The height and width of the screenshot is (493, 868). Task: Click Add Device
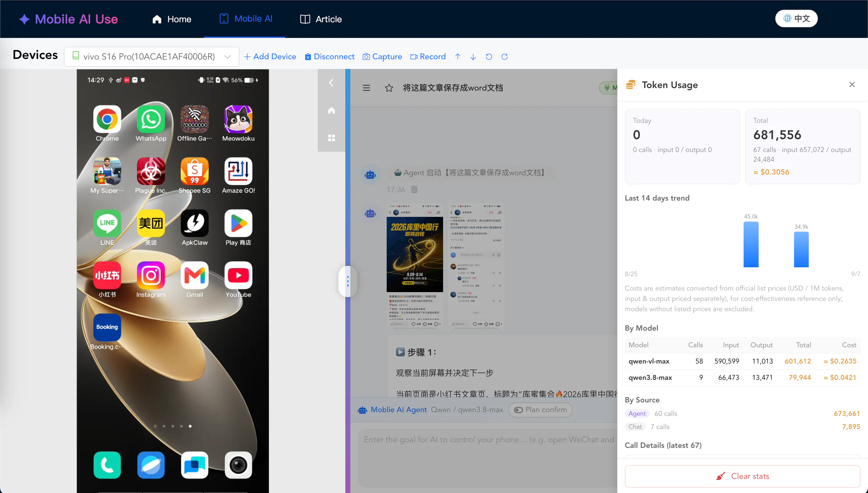(270, 56)
